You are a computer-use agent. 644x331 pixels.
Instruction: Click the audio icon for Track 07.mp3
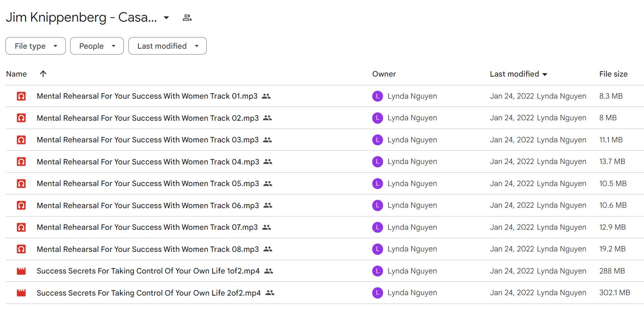click(x=21, y=227)
